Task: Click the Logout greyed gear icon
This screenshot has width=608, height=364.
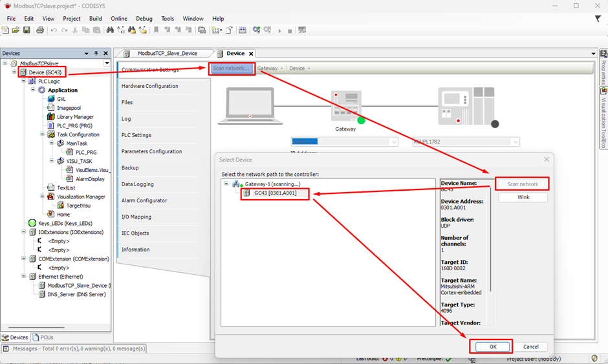Action: pos(267,30)
